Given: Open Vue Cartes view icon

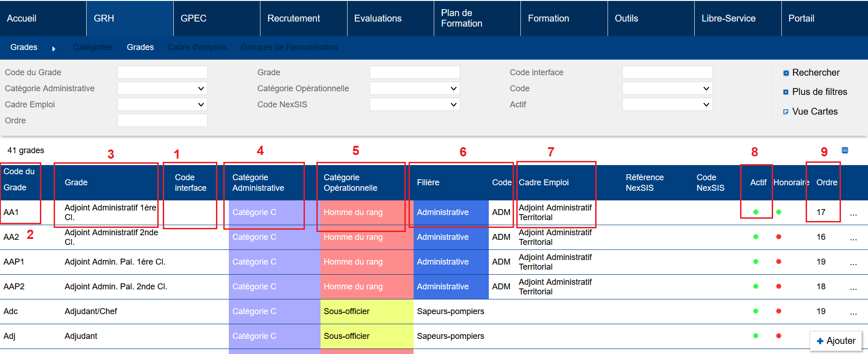Looking at the screenshot, I should (785, 112).
